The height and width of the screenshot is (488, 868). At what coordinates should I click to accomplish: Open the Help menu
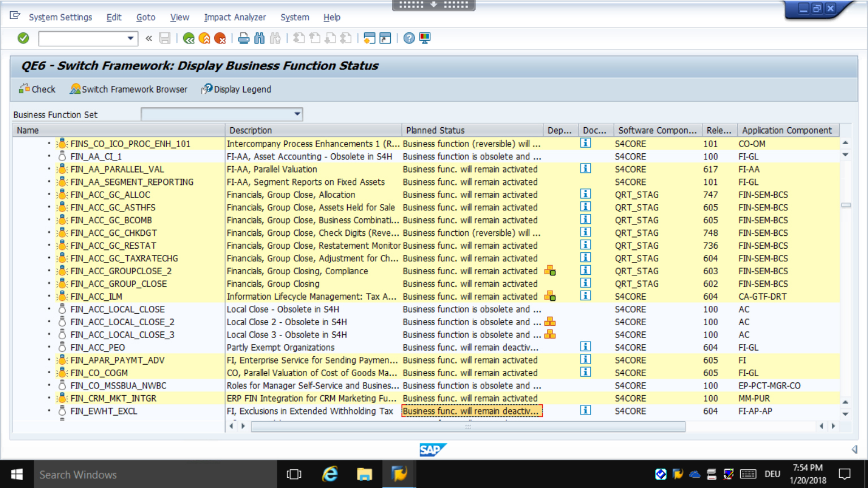click(x=332, y=18)
